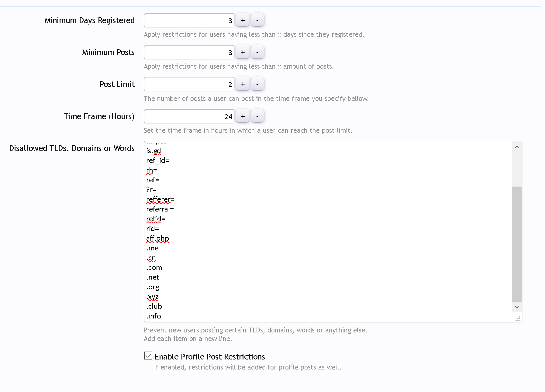545x392 pixels.
Task: Click the "aff.php" entry in textarea
Action: (x=158, y=239)
